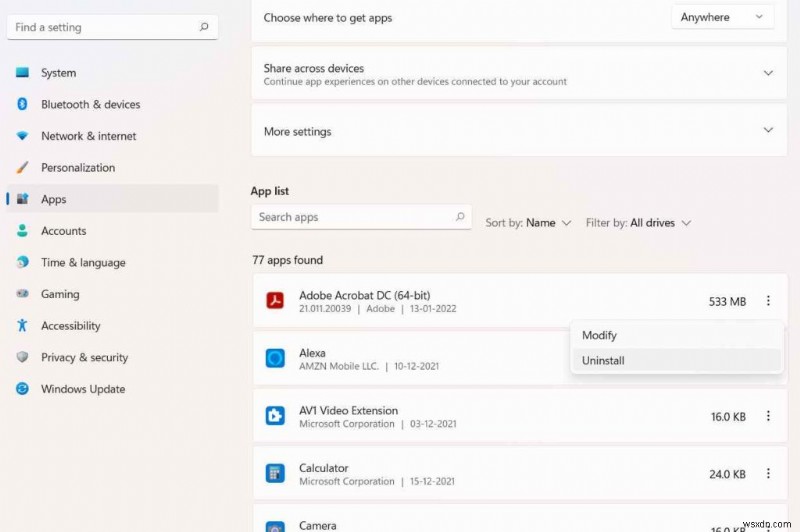
Task: Open the Accounts settings page
Action: coord(113,231)
